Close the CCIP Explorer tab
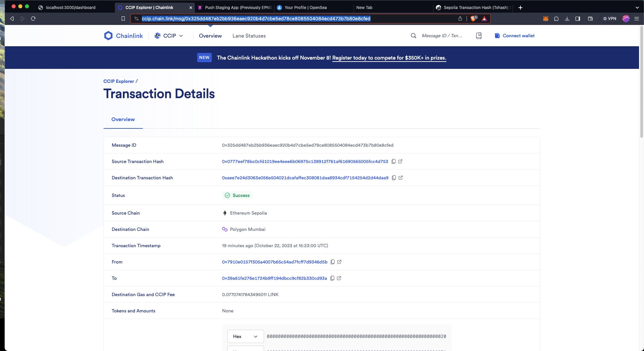 (x=191, y=7)
